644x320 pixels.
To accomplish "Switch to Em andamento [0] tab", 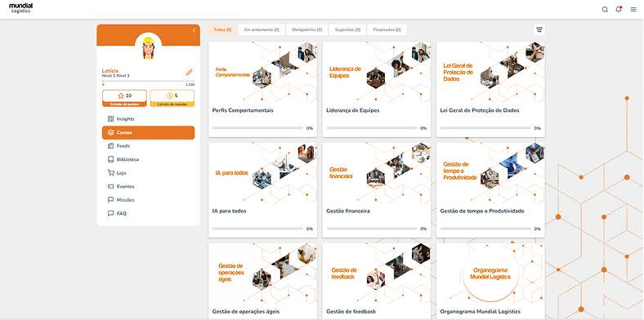I will click(262, 29).
